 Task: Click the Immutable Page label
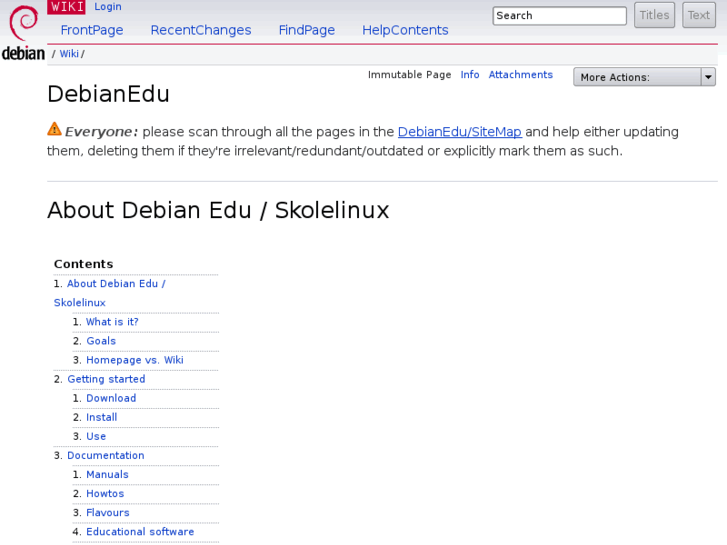[x=409, y=75]
